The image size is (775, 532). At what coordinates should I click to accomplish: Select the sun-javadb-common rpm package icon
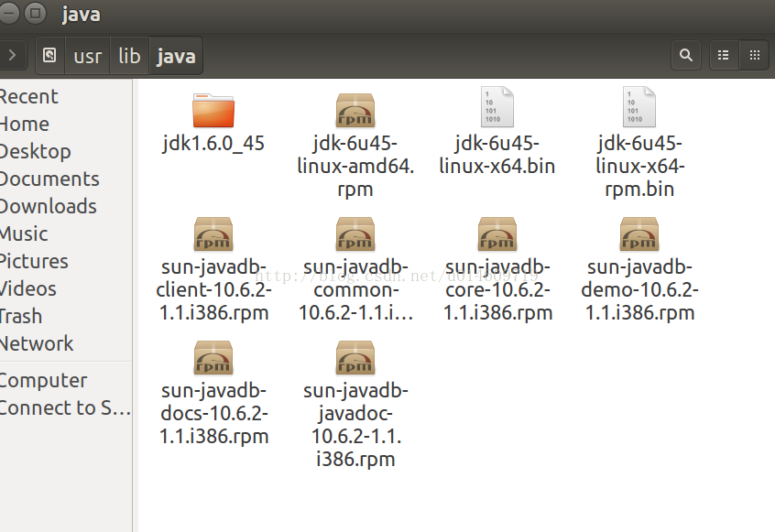point(355,234)
